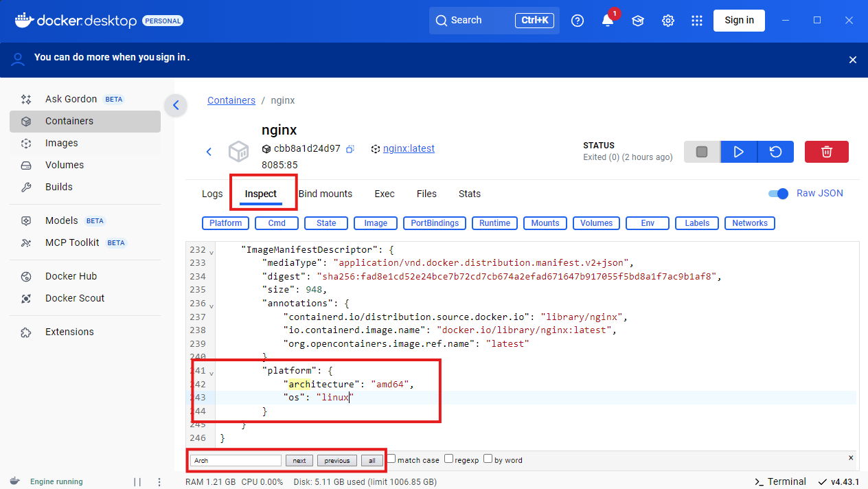Jump to the Image section
The width and height of the screenshot is (868, 489).
[376, 223]
